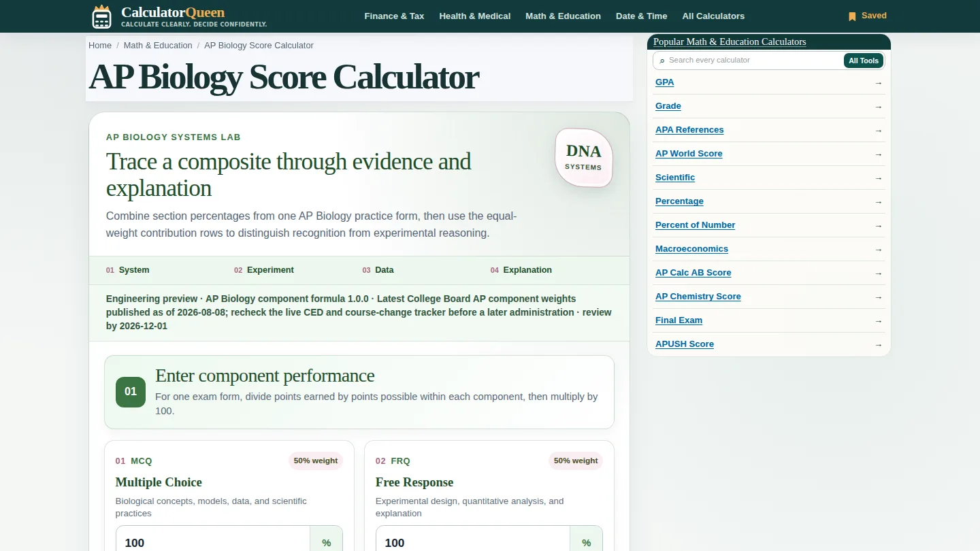Click the CalculatorQueen calculator logo icon
The height and width of the screenshot is (551, 980).
[101, 16]
